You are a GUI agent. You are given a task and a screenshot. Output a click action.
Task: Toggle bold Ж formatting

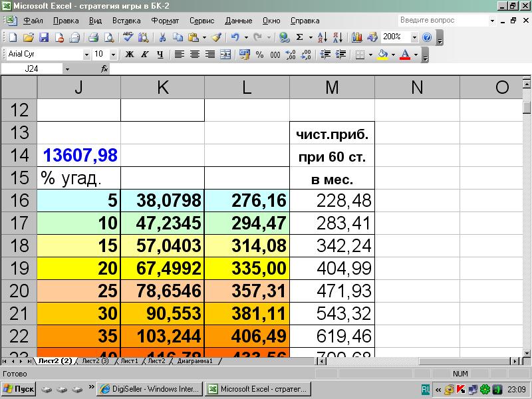129,55
